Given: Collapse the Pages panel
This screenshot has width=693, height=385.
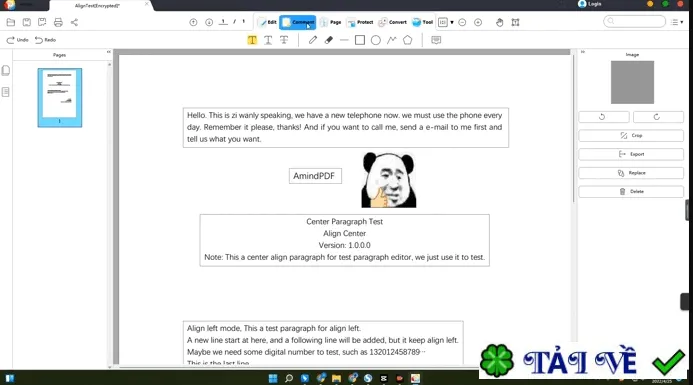Looking at the screenshot, I should point(109,52).
